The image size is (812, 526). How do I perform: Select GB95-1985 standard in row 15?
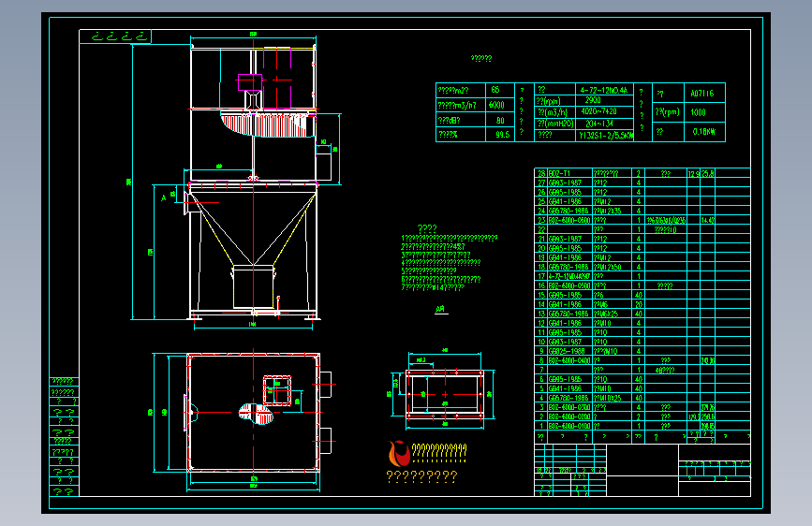click(565, 295)
